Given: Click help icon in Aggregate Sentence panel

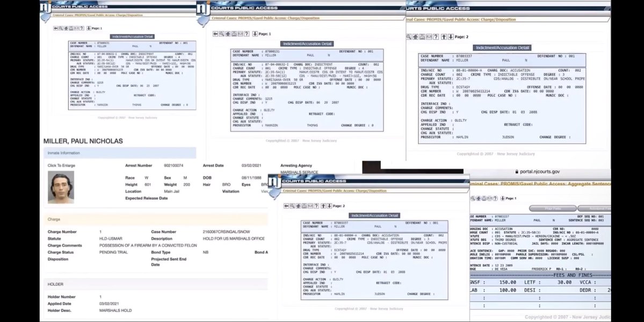Looking at the screenshot, I should pyautogui.click(x=495, y=198).
